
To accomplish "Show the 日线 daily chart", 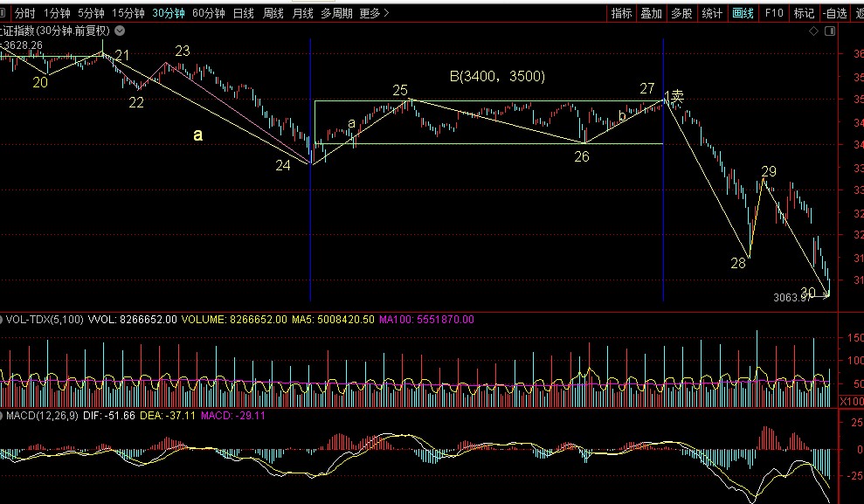I will coord(243,13).
